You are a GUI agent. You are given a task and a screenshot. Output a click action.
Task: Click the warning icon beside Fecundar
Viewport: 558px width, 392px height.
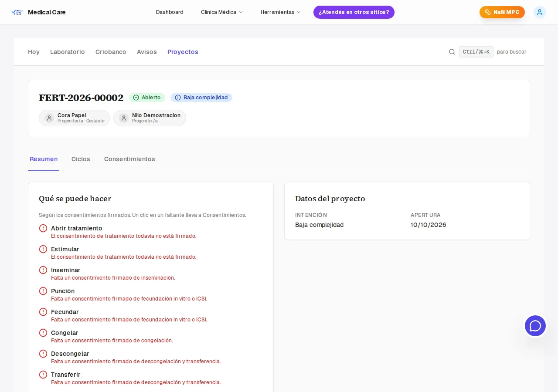43,312
